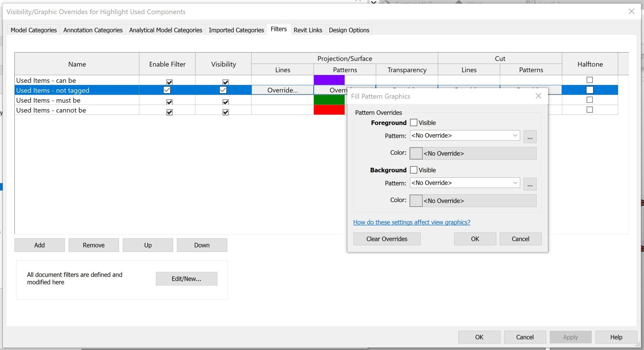644x350 pixels.
Task: Enable Foreground Visible checkbox
Action: [x=414, y=123]
